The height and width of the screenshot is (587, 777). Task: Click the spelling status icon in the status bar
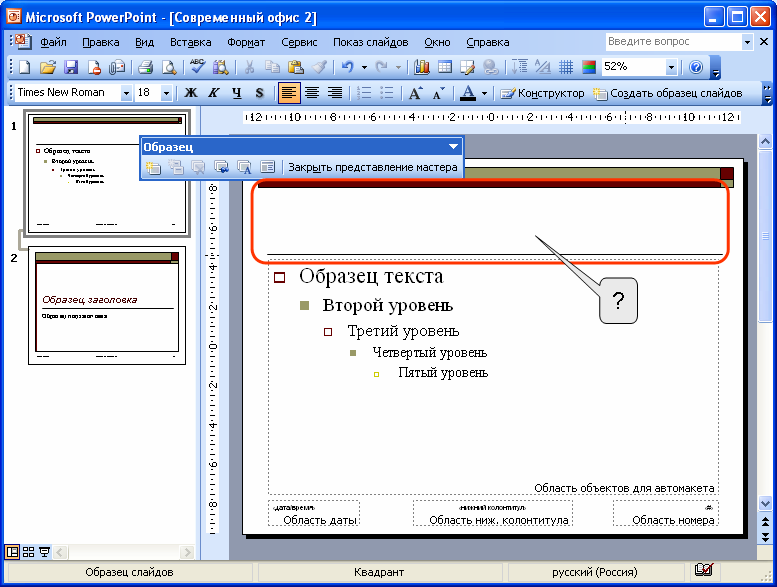pyautogui.click(x=704, y=570)
